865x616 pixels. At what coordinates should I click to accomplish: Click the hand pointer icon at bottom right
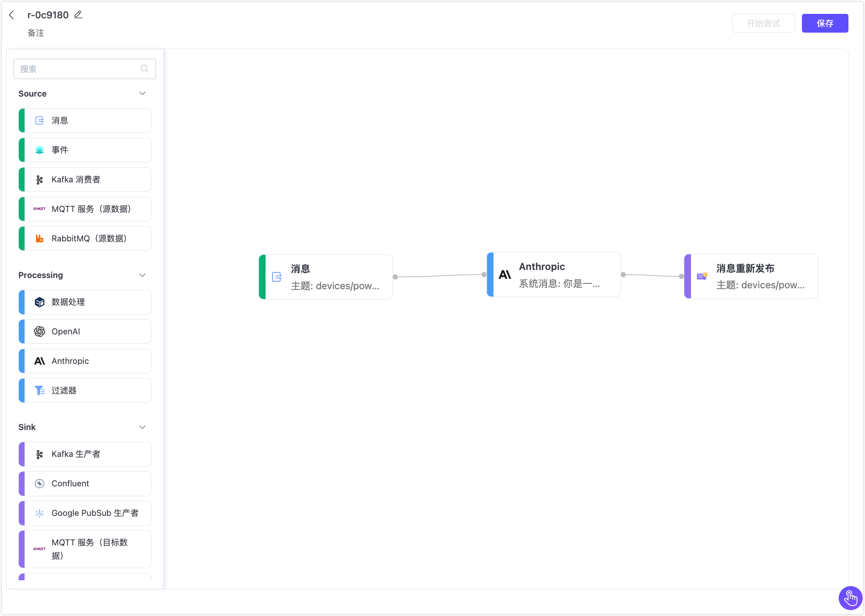(850, 598)
